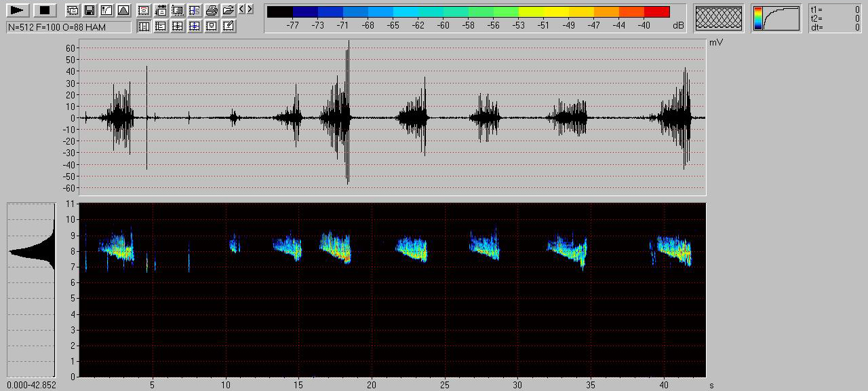Click the Play button
This screenshot has height=391, width=868.
pos(18,10)
